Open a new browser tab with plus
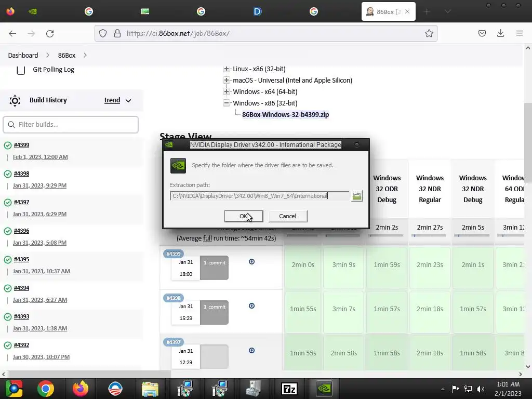532x399 pixels. [x=427, y=11]
